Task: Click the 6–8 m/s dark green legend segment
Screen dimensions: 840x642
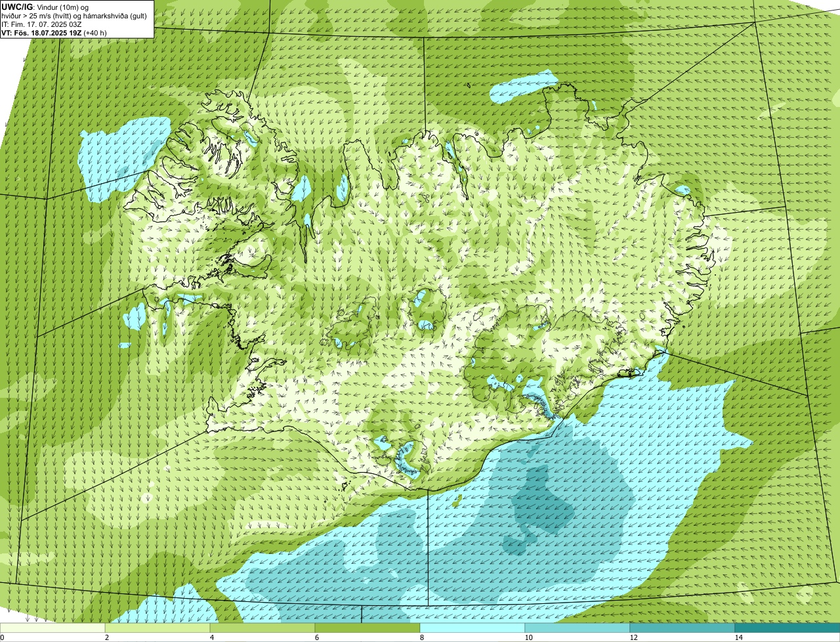Action: [367, 628]
